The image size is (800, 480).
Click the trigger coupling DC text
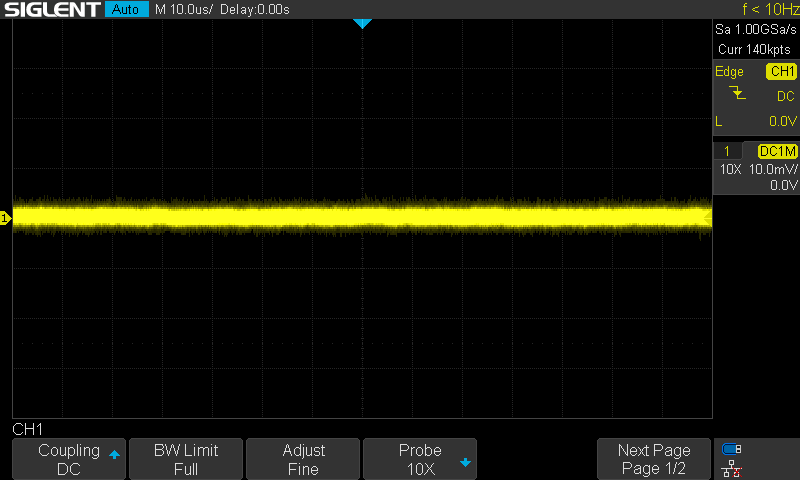785,96
